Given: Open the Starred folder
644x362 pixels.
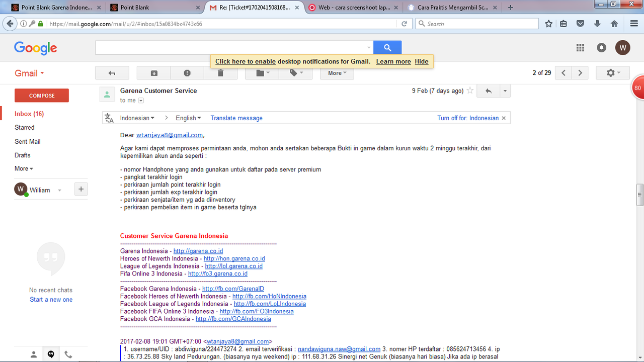Looking at the screenshot, I should (x=25, y=128).
